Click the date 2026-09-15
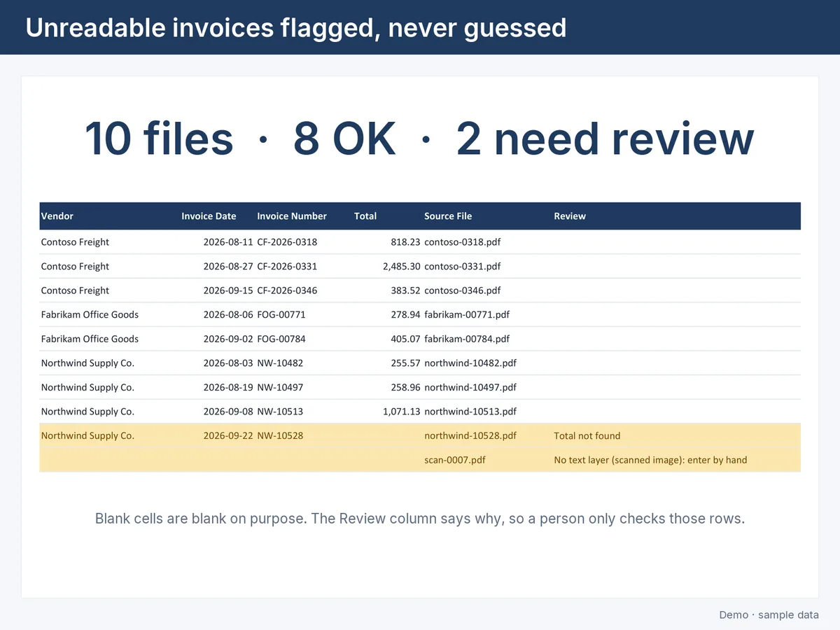The width and height of the screenshot is (840, 630). (x=228, y=290)
